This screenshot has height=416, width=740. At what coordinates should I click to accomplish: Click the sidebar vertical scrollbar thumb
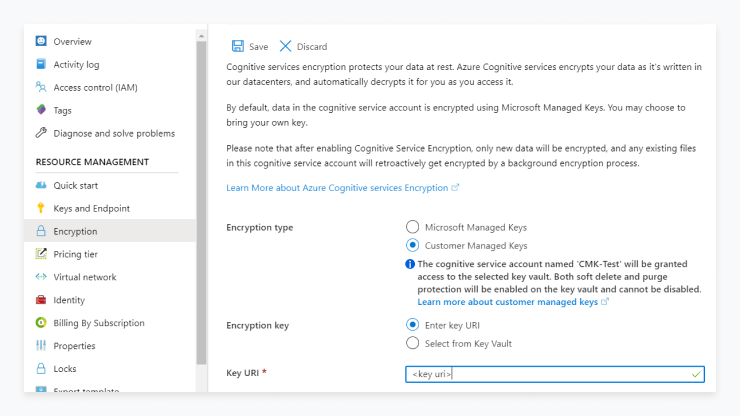(202, 203)
